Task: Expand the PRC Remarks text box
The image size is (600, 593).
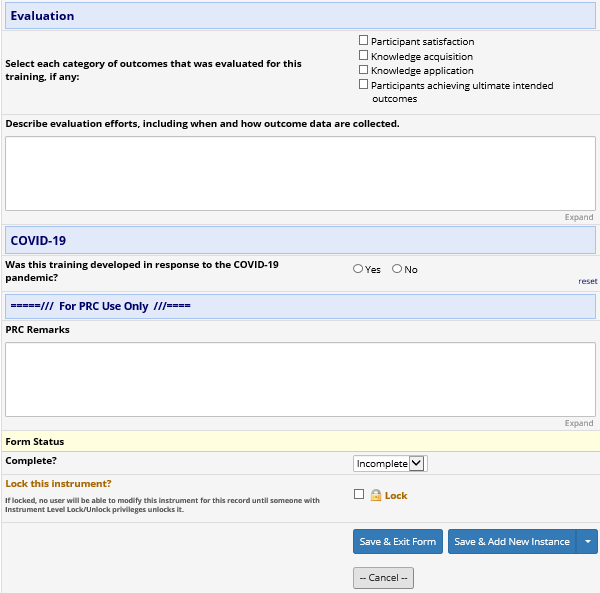Action: click(x=578, y=423)
